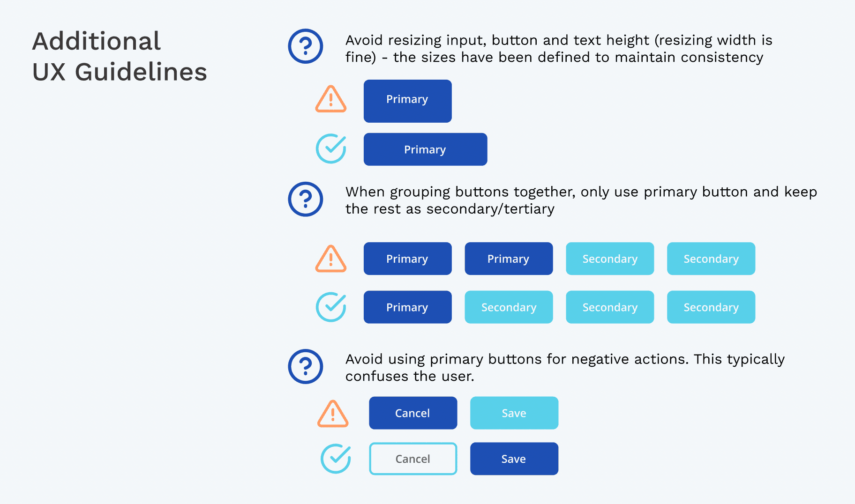Click question mark icon beside negative actions guideline

pos(305,366)
